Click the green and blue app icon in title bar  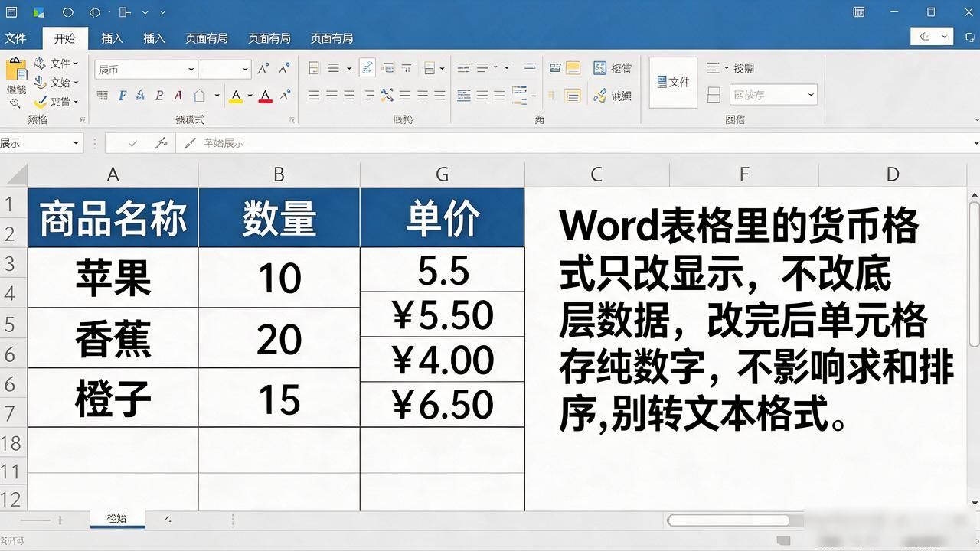click(39, 12)
